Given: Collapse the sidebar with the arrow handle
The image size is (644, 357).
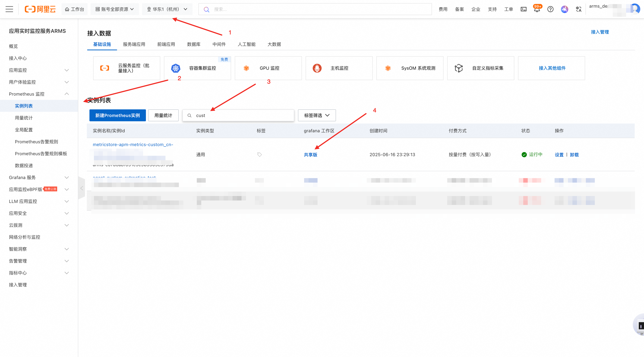Looking at the screenshot, I should coord(81,188).
